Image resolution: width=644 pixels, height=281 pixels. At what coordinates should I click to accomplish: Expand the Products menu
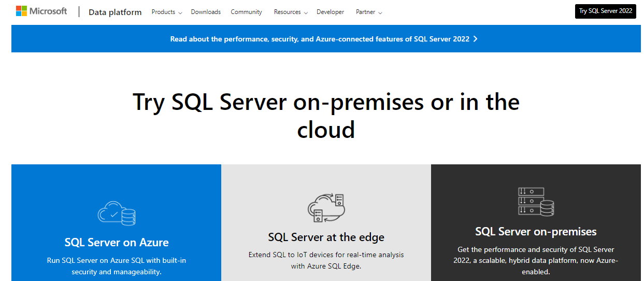167,12
